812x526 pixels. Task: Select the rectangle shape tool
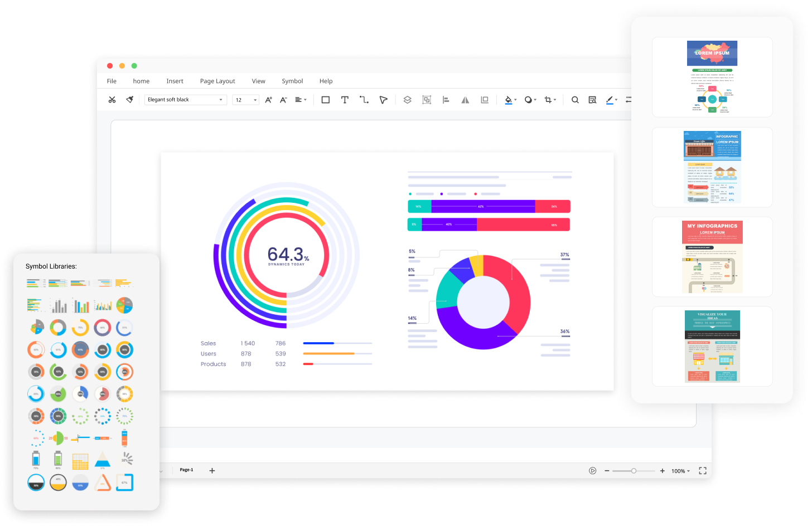click(x=326, y=100)
